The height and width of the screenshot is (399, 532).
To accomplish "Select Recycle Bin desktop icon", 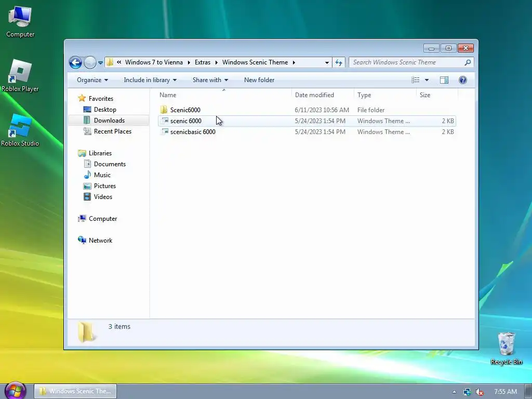I will (506, 349).
